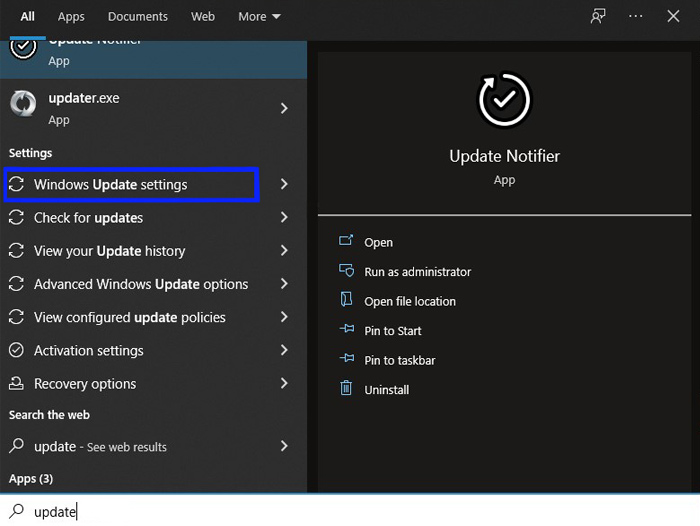Click the search box magnifier icon
Screen dimensions: 700x526
(17, 510)
